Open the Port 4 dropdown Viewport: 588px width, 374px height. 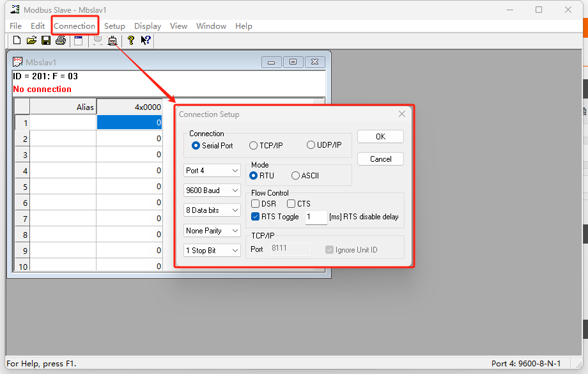(212, 171)
